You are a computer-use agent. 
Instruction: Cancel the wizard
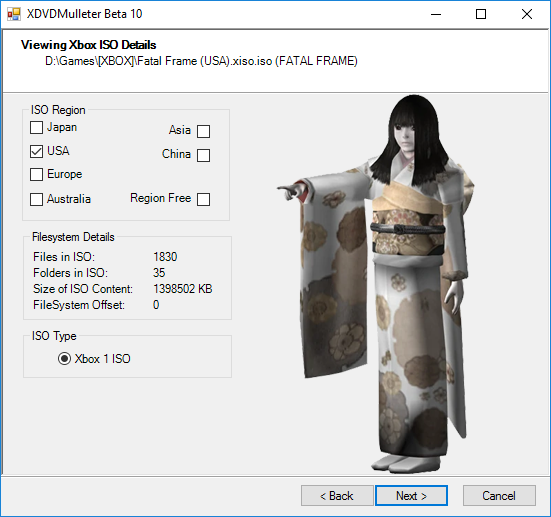click(499, 496)
